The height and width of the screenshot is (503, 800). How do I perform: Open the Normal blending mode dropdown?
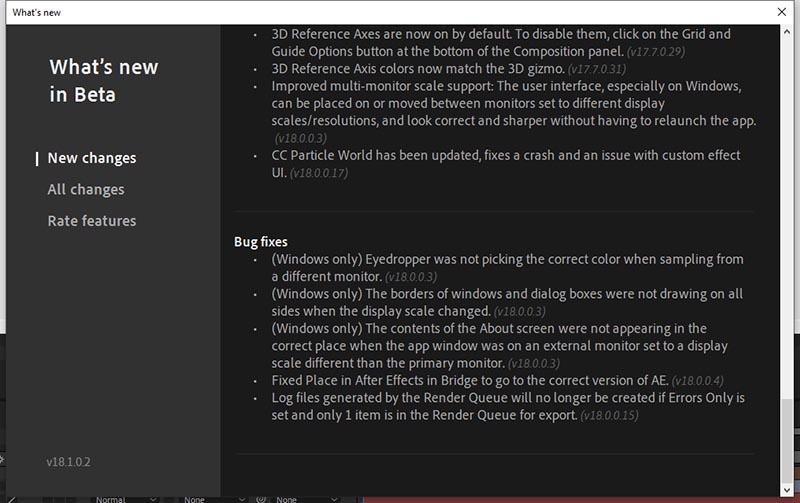(x=125, y=498)
